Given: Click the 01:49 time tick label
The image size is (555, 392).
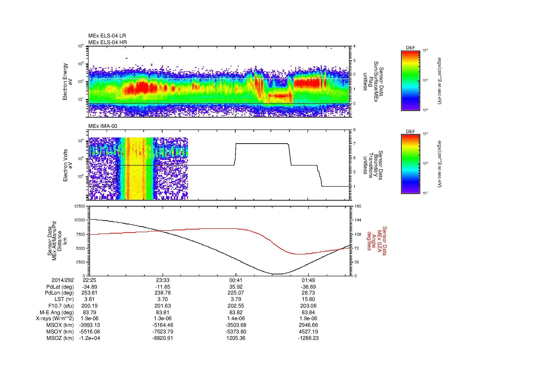Looking at the screenshot, I should pos(308,280).
